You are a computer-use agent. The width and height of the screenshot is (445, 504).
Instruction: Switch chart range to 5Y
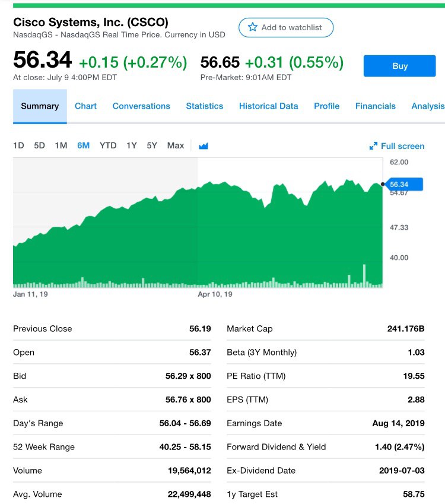pyautogui.click(x=152, y=145)
